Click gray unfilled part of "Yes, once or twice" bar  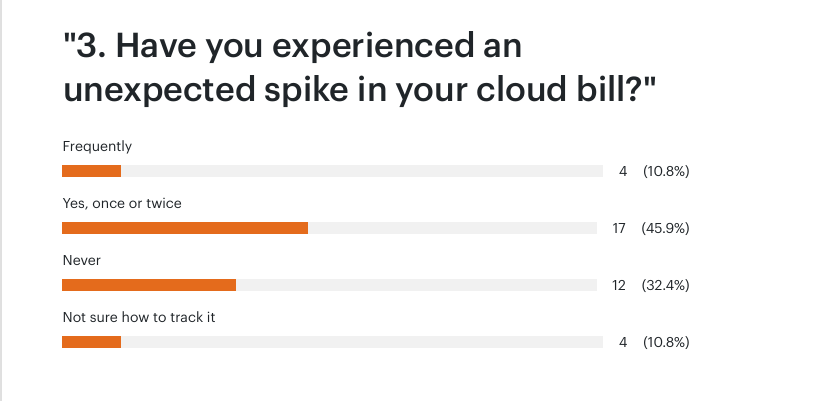[x=455, y=228]
